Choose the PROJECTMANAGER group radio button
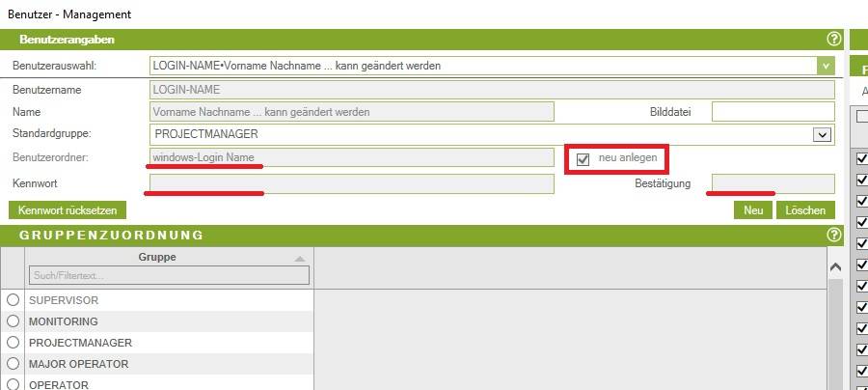Screen dimensions: 868x390 point(14,343)
